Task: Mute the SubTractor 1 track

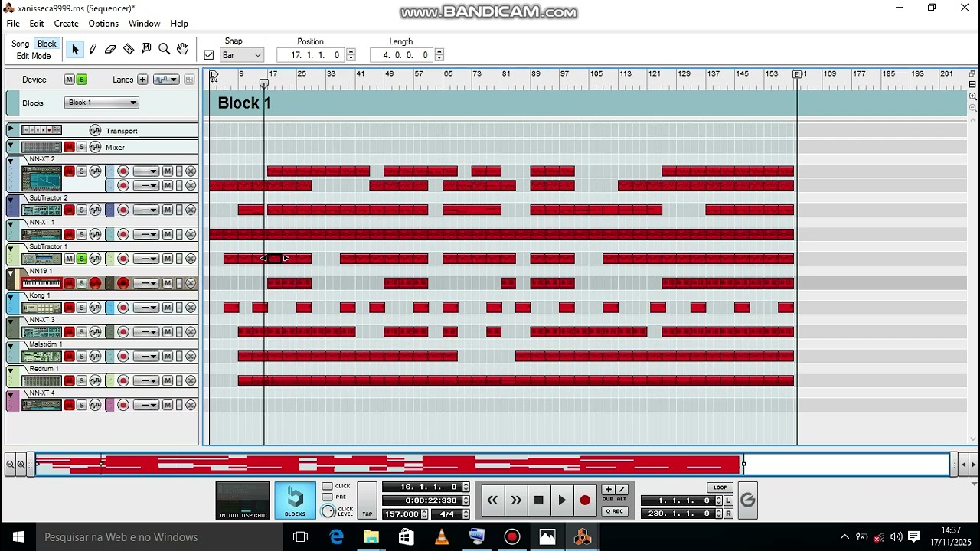Action: point(69,259)
